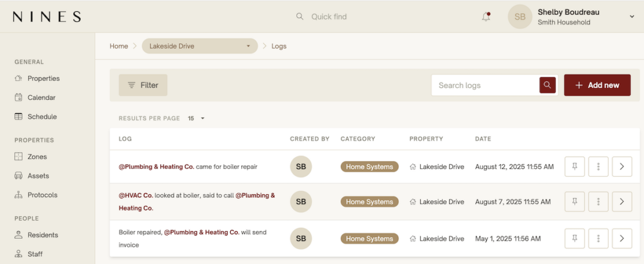644x264 pixels.
Task: Click the Add new button
Action: tap(597, 85)
